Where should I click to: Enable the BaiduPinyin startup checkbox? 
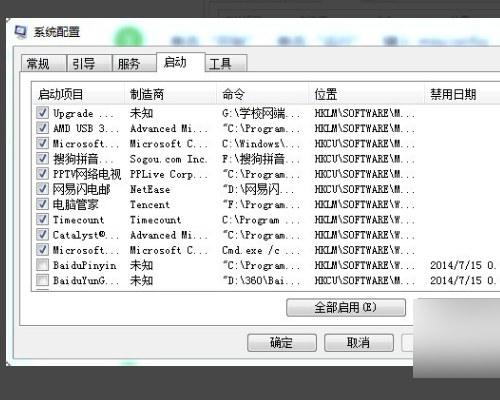click(42, 265)
